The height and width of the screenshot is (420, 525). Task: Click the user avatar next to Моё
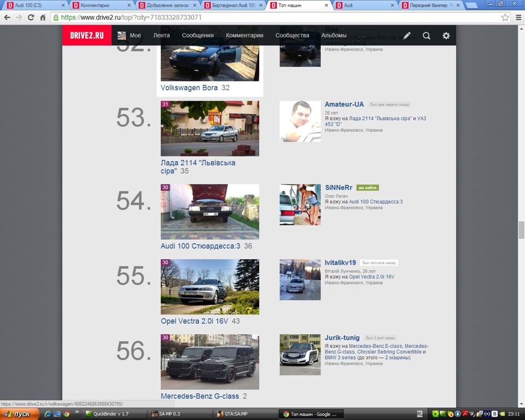click(121, 36)
